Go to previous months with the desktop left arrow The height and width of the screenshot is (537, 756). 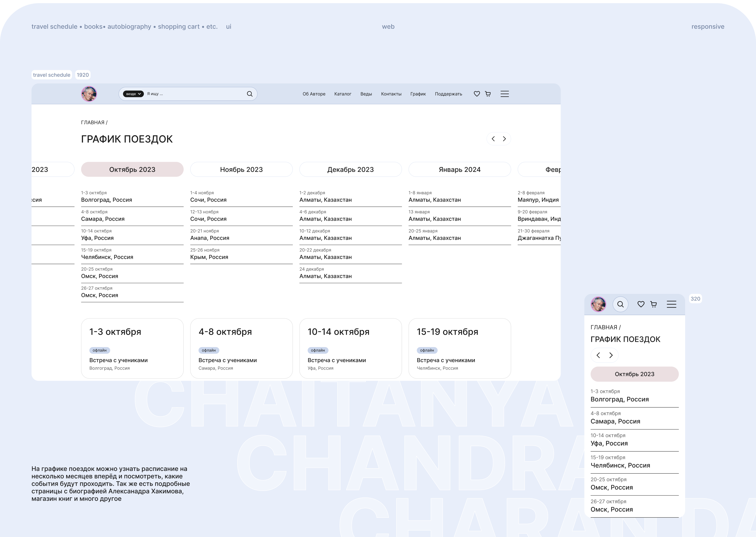493,139
